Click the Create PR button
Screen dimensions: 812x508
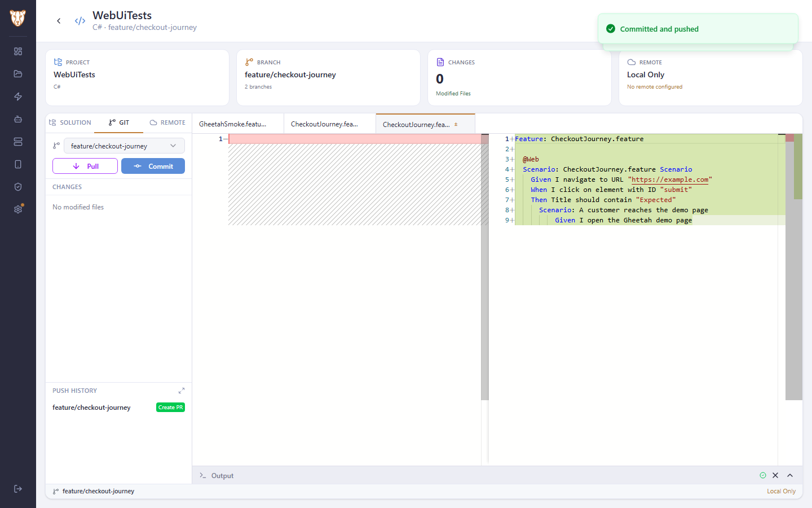click(170, 408)
